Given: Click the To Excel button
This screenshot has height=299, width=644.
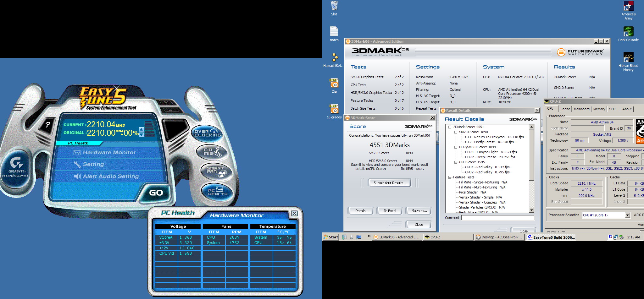Looking at the screenshot, I should click(389, 211).
